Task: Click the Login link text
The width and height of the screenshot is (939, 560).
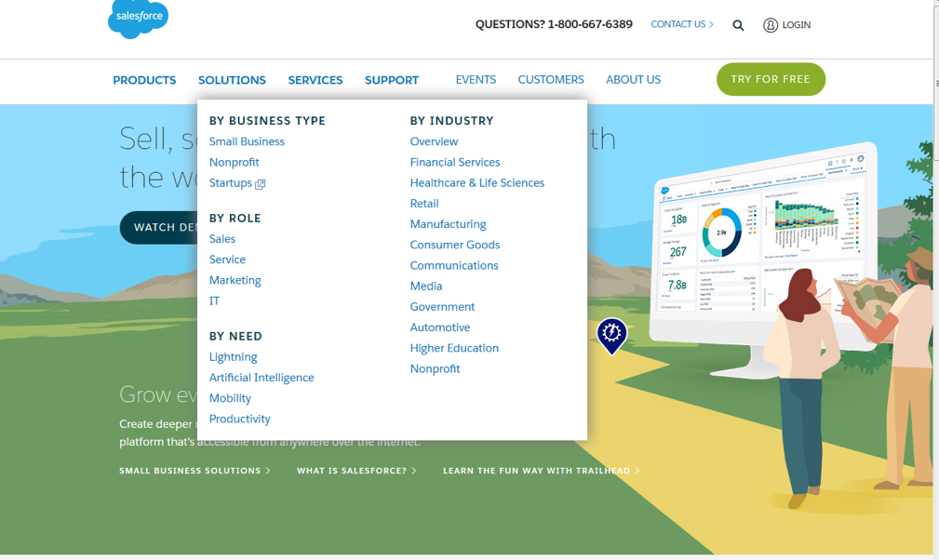Action: pyautogui.click(x=796, y=25)
